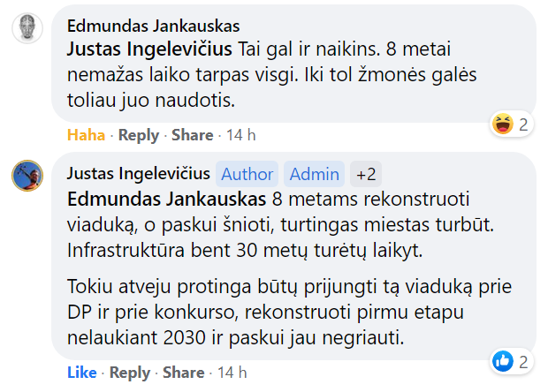Open Edmundas Jankauskas commenter name link

(x=154, y=26)
